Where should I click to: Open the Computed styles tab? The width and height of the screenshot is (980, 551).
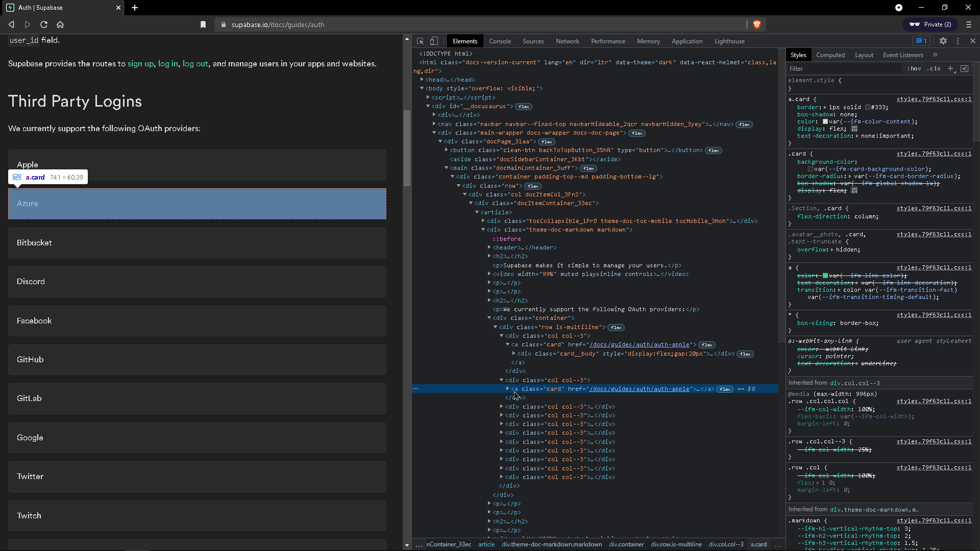pyautogui.click(x=830, y=55)
